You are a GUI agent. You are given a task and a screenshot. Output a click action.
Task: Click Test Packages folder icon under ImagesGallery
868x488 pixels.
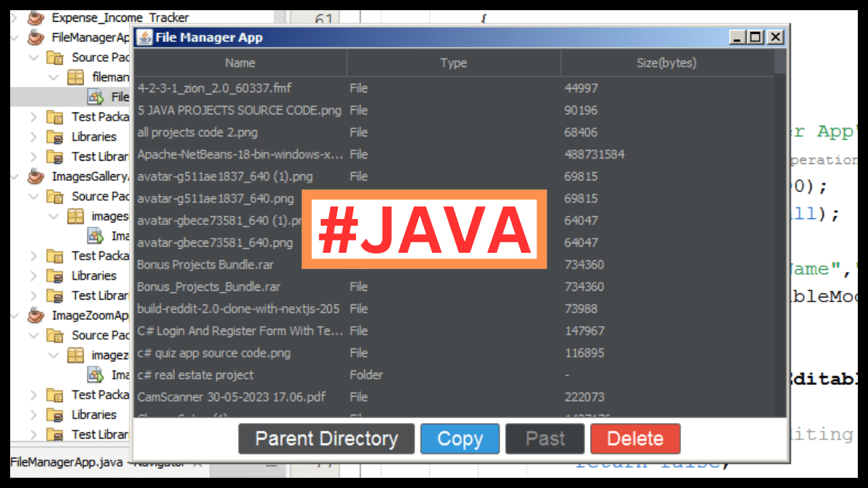54,256
